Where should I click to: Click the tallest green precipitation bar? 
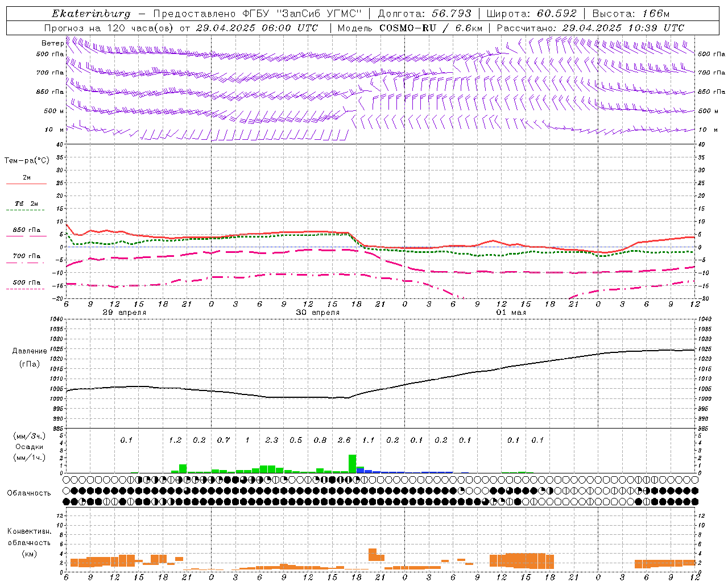[353, 464]
